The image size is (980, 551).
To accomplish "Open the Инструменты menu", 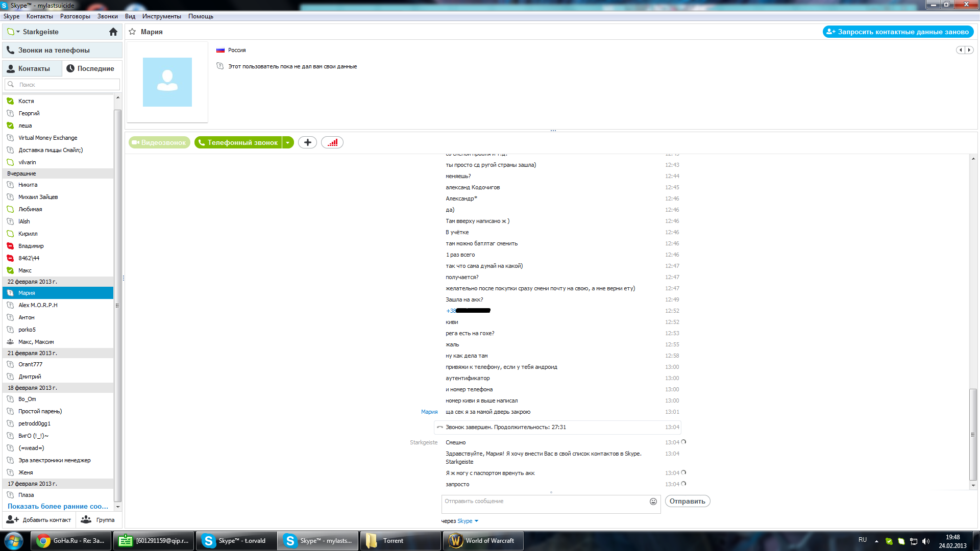I will tap(161, 16).
